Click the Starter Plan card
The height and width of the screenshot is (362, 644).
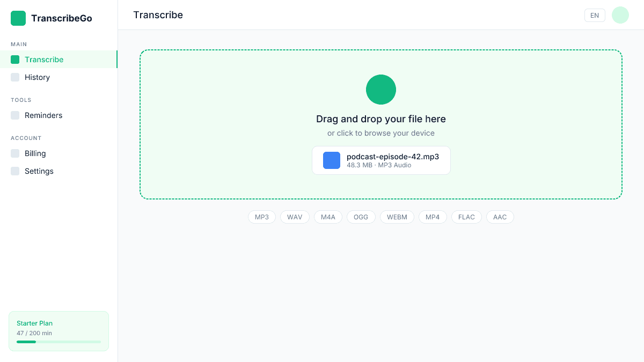58,331
